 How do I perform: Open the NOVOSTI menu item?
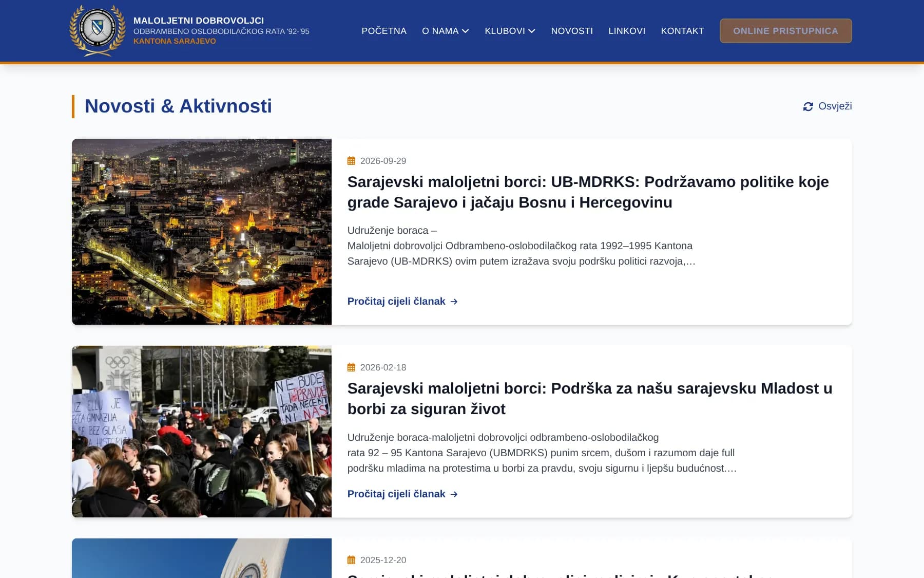click(572, 31)
